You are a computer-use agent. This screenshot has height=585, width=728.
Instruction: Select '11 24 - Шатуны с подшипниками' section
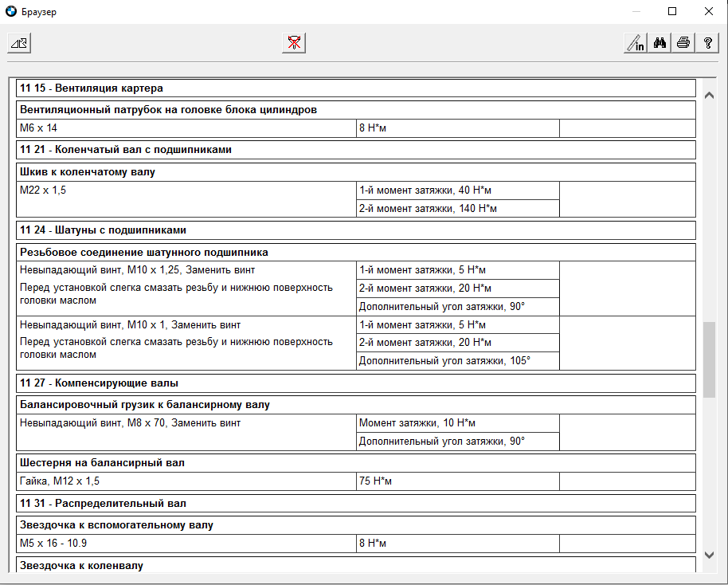tap(104, 230)
